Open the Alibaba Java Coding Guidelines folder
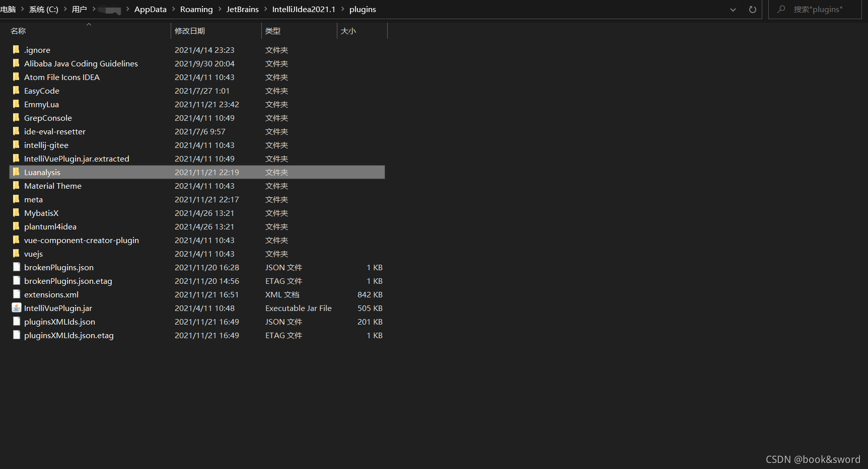 pyautogui.click(x=81, y=63)
